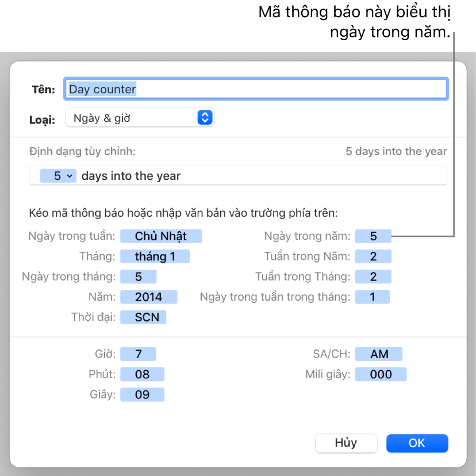
Task: Select the Giây seconds token 09
Action: [x=142, y=394]
